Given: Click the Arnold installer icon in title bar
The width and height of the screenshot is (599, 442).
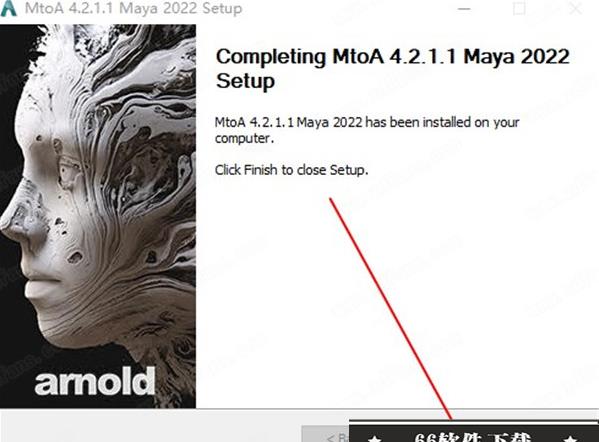Looking at the screenshot, I should 8,8.
